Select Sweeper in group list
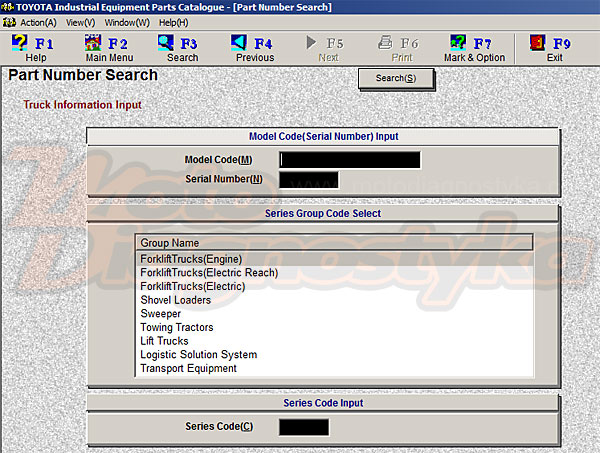 tap(334, 314)
